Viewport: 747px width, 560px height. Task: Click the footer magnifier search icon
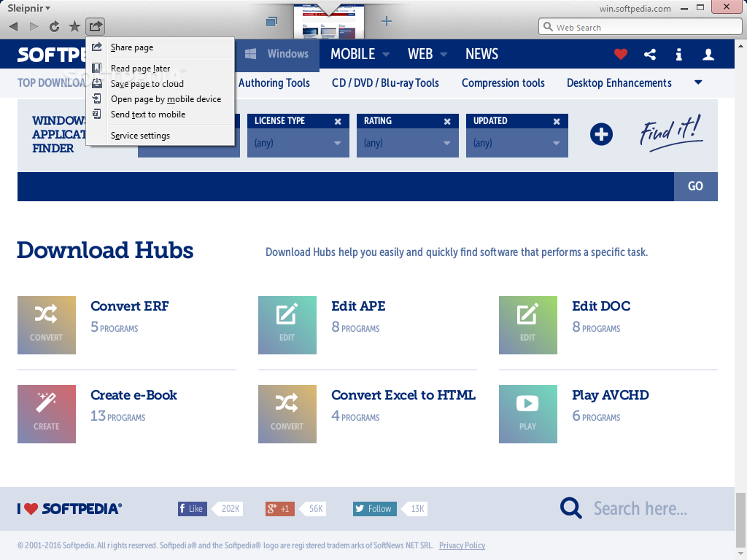pos(570,508)
